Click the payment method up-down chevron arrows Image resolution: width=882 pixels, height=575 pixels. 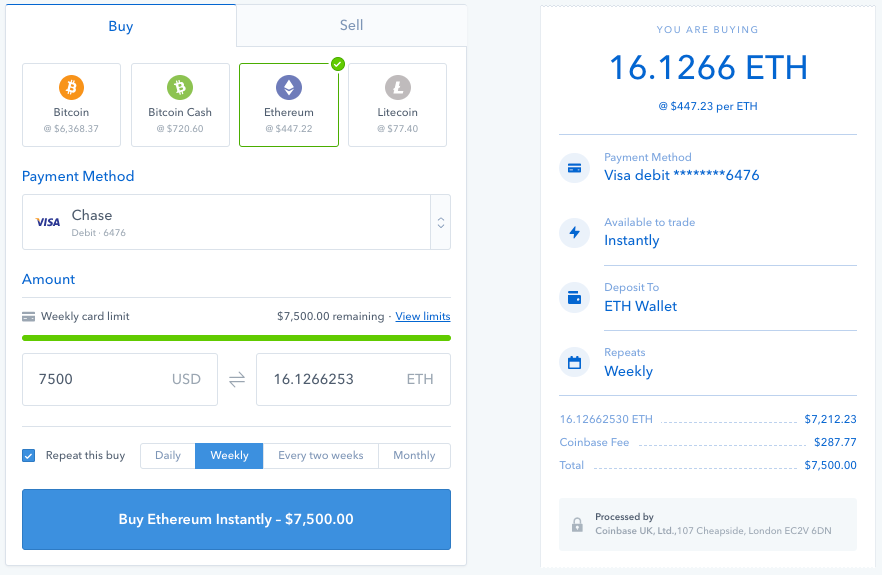tap(441, 223)
